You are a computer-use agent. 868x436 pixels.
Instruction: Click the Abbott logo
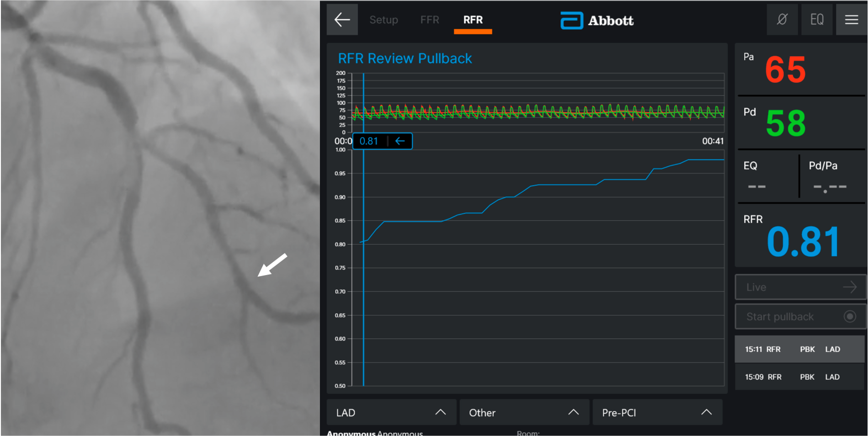(x=596, y=21)
